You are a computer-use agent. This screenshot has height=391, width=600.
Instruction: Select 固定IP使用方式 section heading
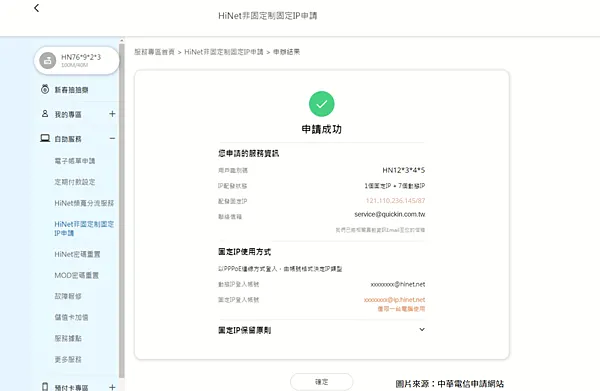(x=245, y=252)
